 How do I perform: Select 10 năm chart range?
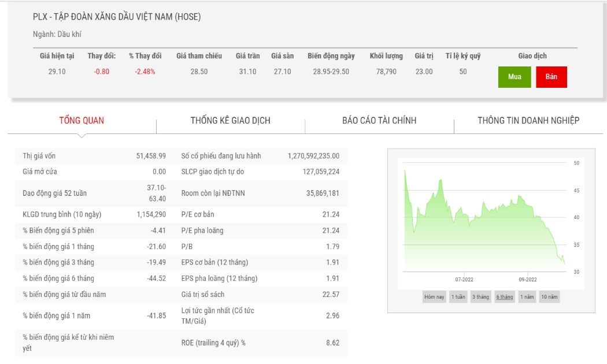549,297
